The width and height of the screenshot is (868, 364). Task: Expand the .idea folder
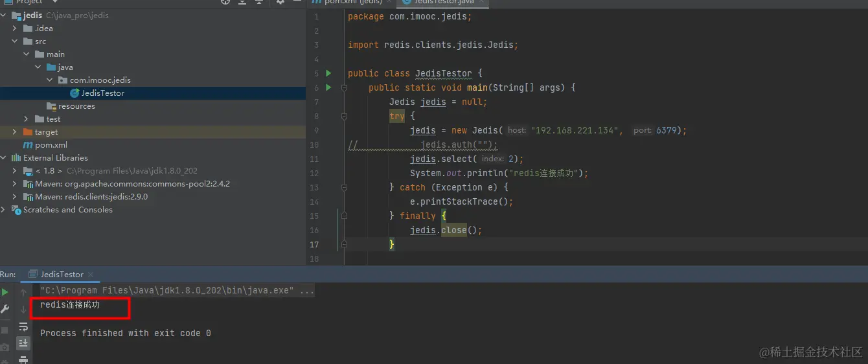(x=16, y=28)
